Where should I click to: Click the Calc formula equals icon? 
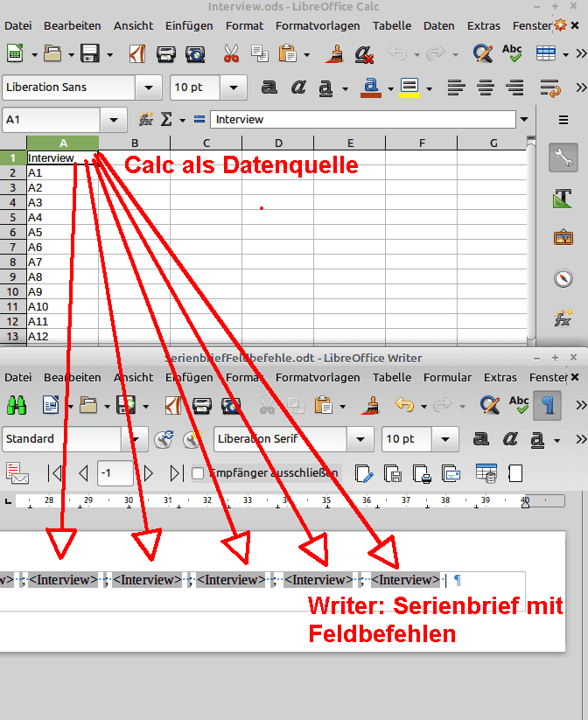point(199,119)
